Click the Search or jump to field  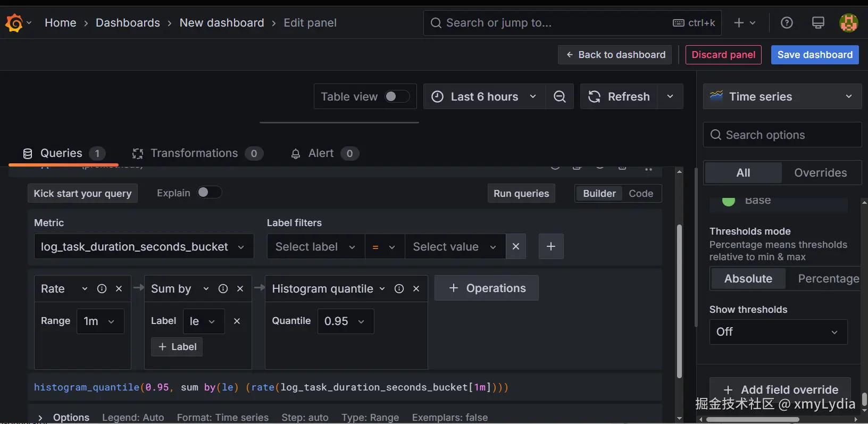pos(572,23)
